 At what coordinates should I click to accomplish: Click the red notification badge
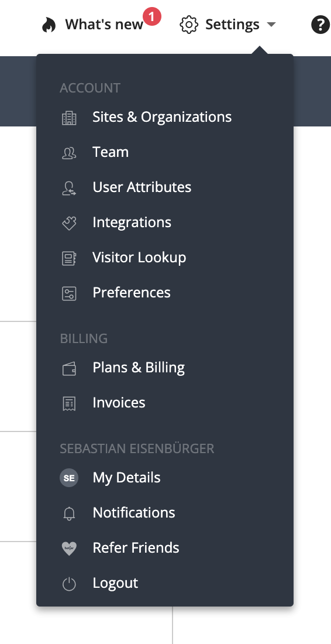(152, 16)
